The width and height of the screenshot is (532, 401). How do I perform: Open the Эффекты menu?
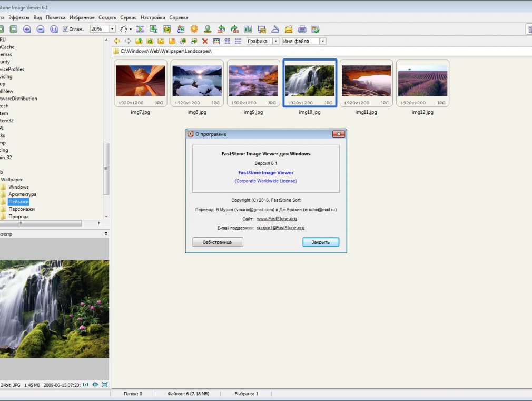click(x=18, y=18)
